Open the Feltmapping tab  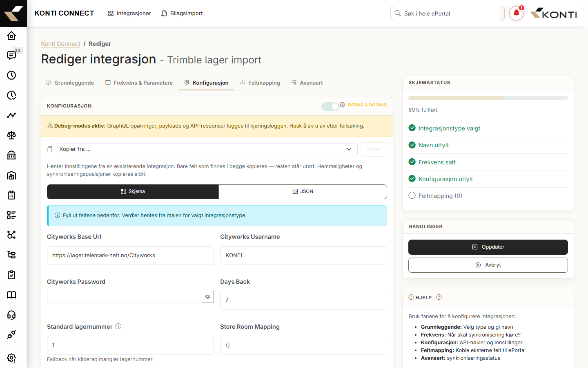click(x=260, y=83)
